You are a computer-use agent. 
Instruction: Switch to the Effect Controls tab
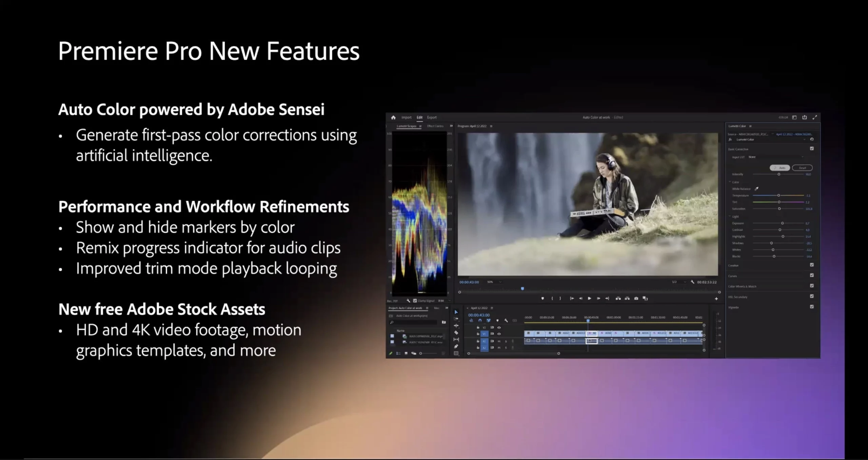tap(435, 126)
